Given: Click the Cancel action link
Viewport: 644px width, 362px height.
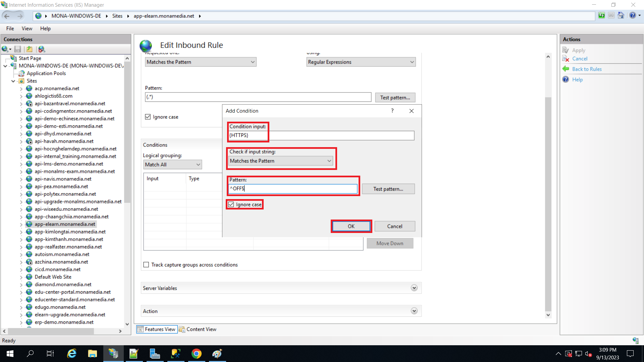Looking at the screenshot, I should pyautogui.click(x=580, y=59).
